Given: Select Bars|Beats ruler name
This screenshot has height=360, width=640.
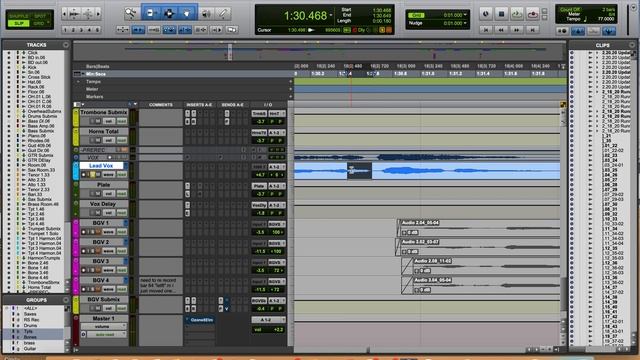Looking at the screenshot, I should 98,66.
